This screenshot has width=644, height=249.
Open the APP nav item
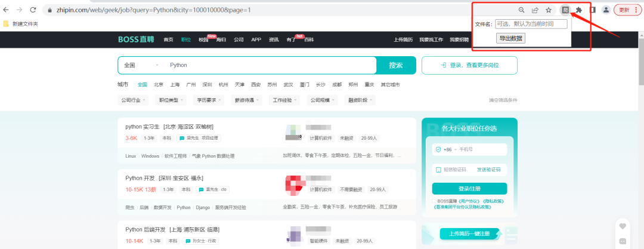click(256, 40)
